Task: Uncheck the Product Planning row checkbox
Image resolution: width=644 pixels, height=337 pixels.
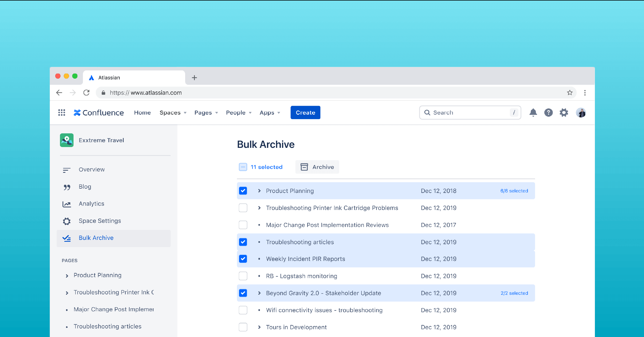Action: tap(243, 191)
